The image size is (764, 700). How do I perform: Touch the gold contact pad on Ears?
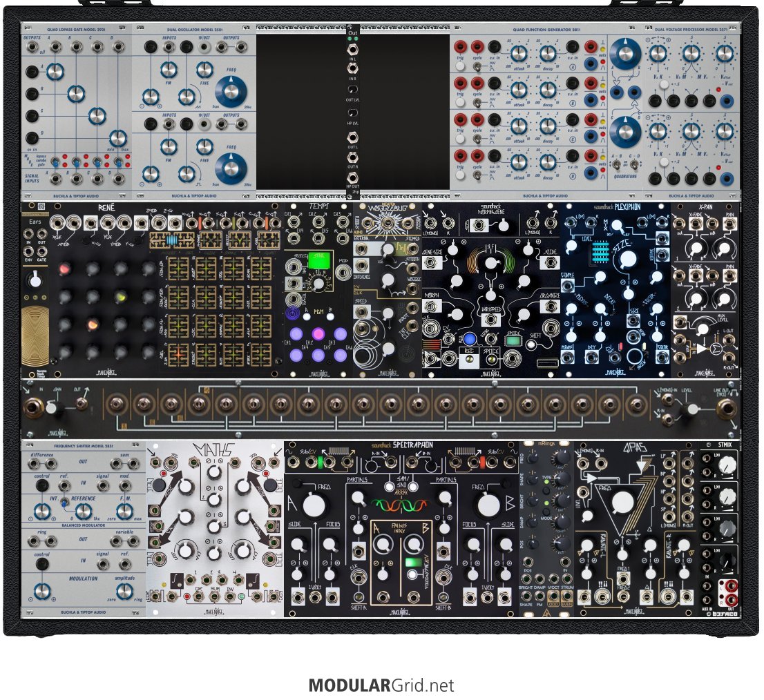point(35,335)
